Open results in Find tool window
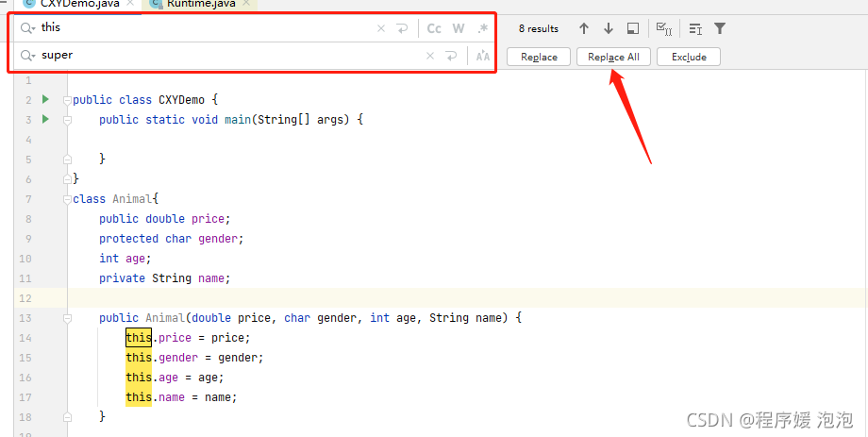The width and height of the screenshot is (868, 437). pyautogui.click(x=633, y=29)
